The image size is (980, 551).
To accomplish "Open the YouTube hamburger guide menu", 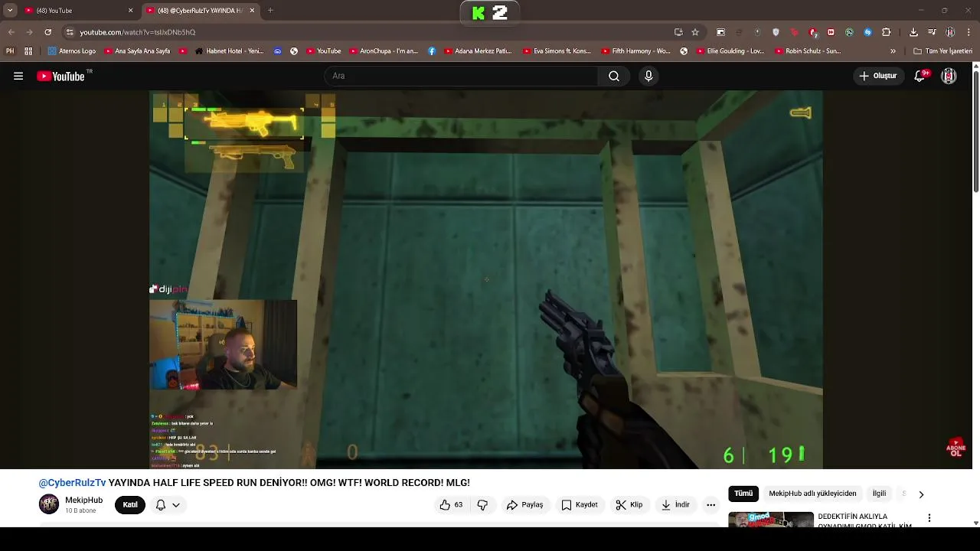I will [x=18, y=76].
